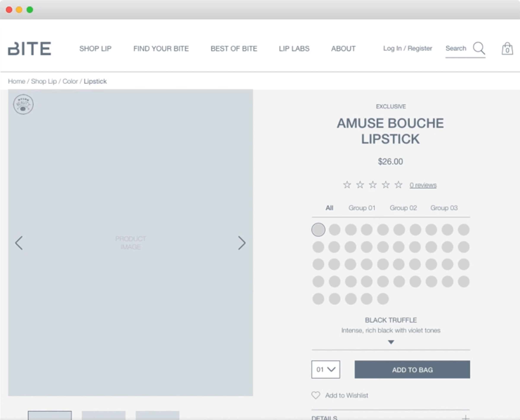Go to Color breadcrumb
This screenshot has height=420, width=520.
point(70,81)
